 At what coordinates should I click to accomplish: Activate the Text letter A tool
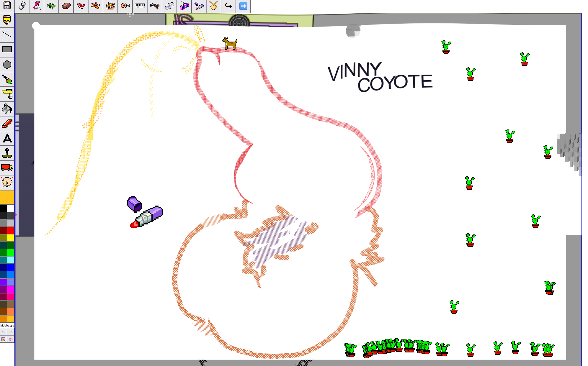[7, 138]
